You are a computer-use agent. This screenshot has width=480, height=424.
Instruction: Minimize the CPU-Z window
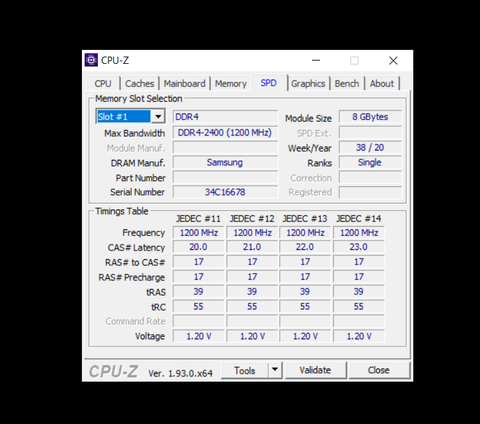tap(316, 61)
